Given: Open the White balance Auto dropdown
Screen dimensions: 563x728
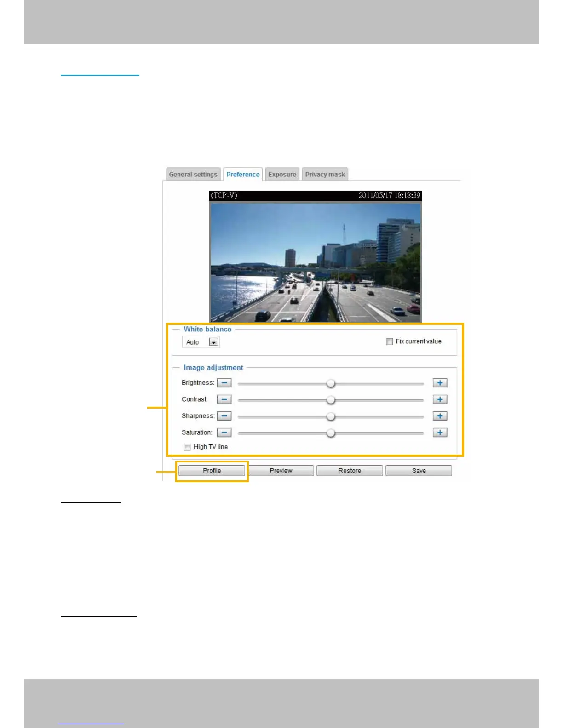Looking at the screenshot, I should click(201, 342).
